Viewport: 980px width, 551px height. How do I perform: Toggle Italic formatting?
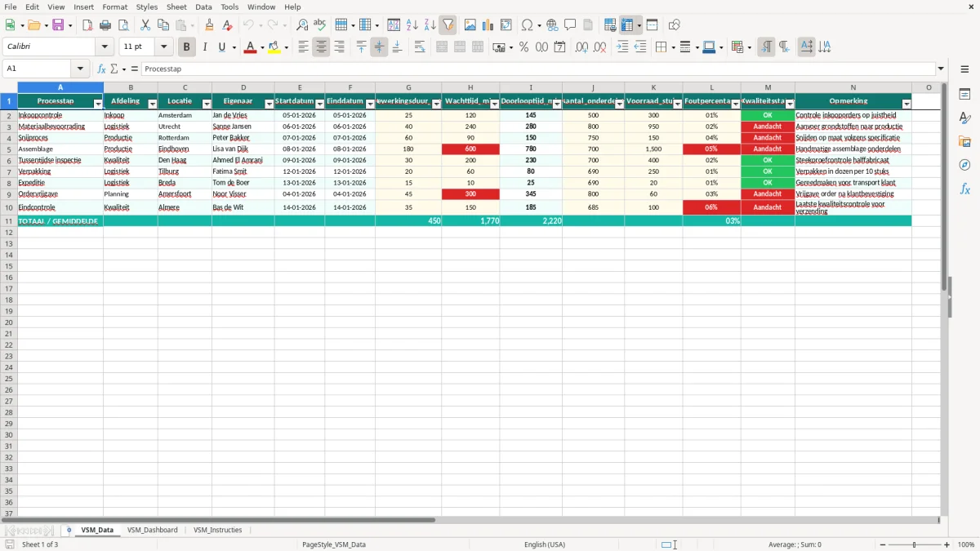coord(204,47)
